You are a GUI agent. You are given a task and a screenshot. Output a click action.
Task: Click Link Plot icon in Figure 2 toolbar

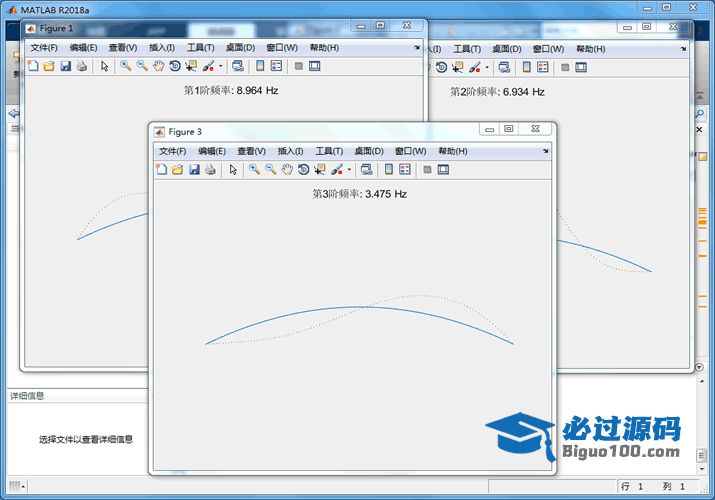[x=504, y=67]
